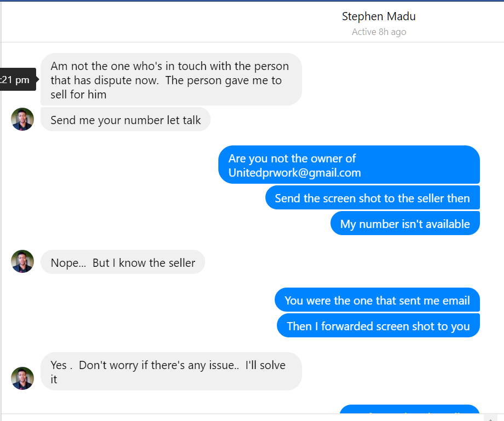
Task: Click avatar beside "Send me your number" message
Action: (x=22, y=119)
